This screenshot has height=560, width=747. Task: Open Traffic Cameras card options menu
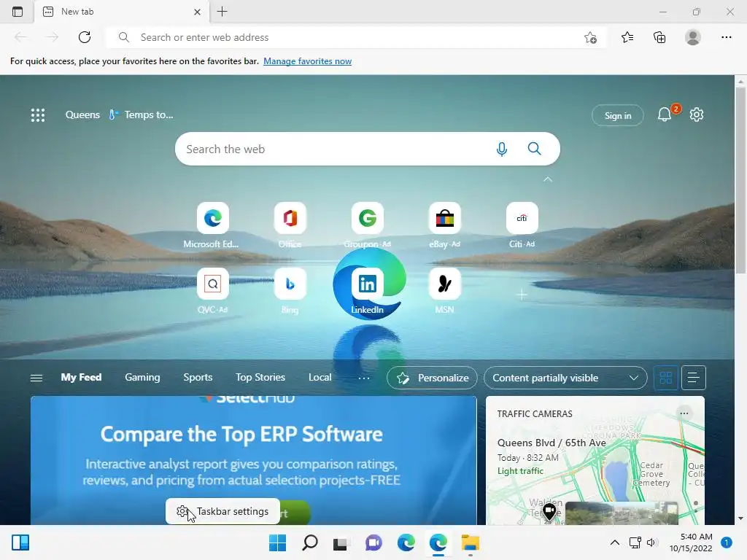click(684, 413)
